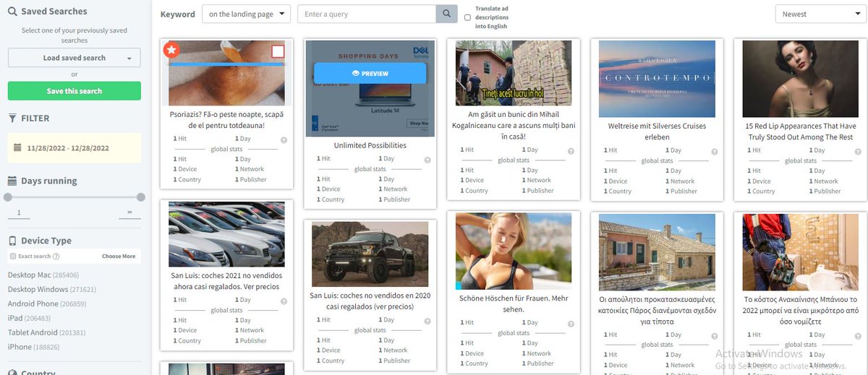Click help icon on San Luis 2021 ad

point(284,301)
